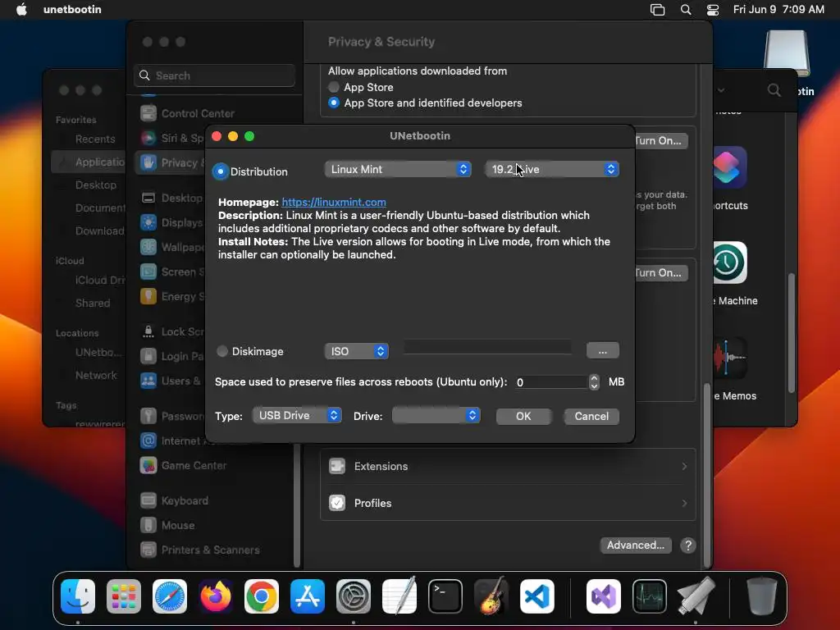Open Terminal from the Dock
The image size is (840, 630).
pyautogui.click(x=445, y=596)
